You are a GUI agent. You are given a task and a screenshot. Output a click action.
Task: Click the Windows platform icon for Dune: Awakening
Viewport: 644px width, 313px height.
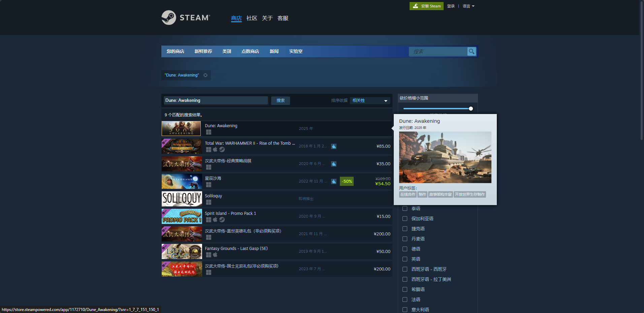coord(208,132)
